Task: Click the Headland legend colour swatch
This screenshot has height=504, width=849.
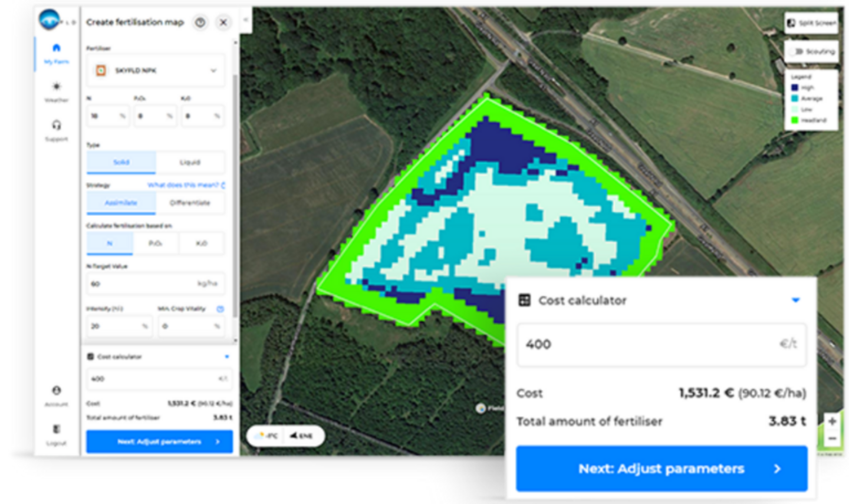Action: click(x=795, y=120)
